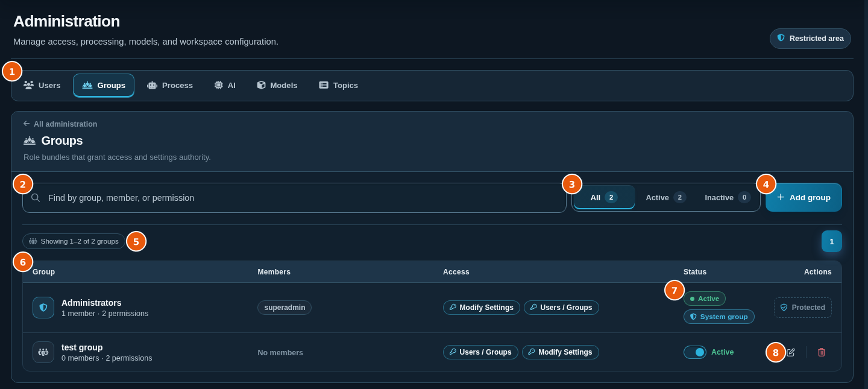The image size is (868, 389).
Task: Click the magnifier search icon
Action: pos(36,198)
